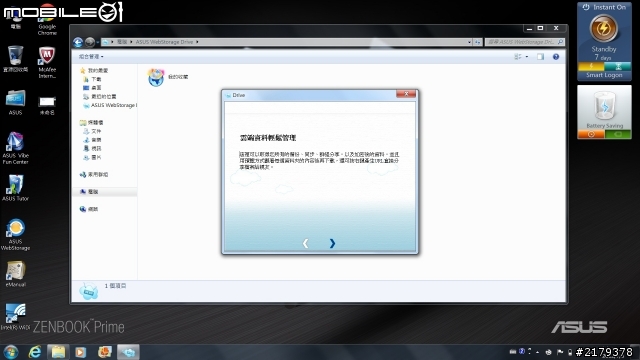640x360 pixels.
Task: Expand the view options dropdown arrow
Action: (527, 57)
